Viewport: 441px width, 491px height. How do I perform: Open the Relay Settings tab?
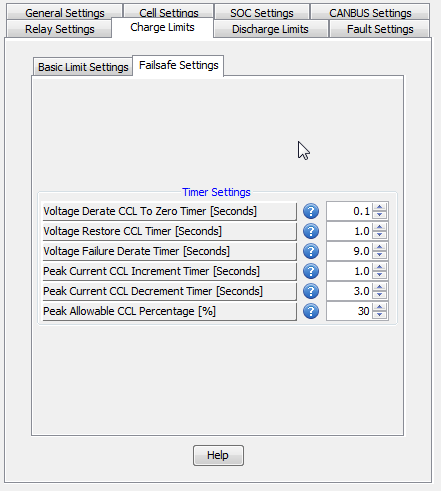[x=59, y=29]
